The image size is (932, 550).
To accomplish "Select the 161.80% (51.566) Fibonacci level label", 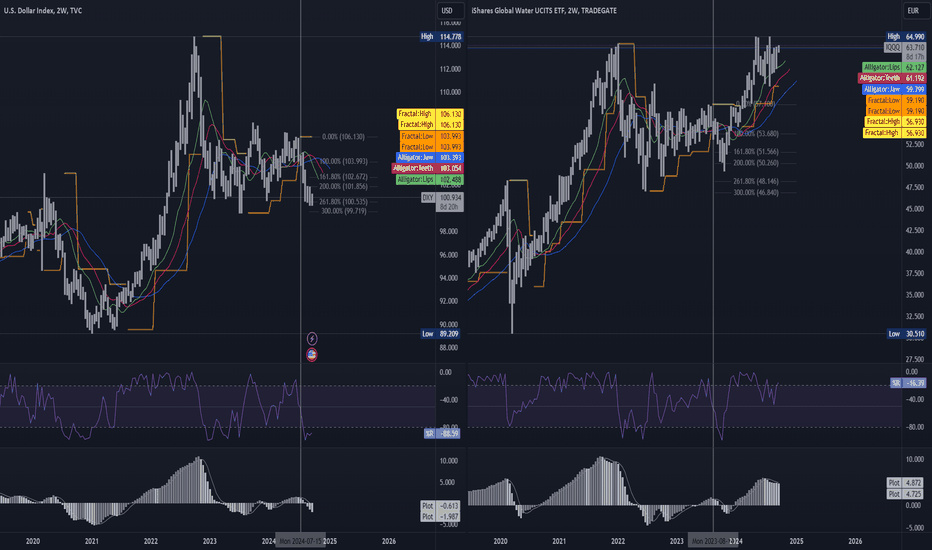I will pyautogui.click(x=756, y=152).
